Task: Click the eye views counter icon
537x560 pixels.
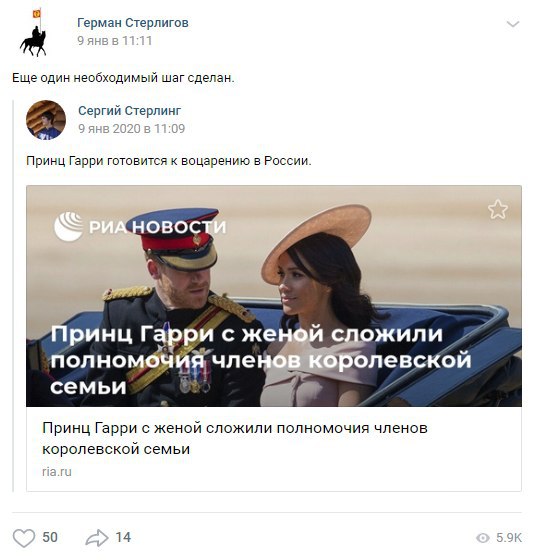Action: pyautogui.click(x=483, y=538)
